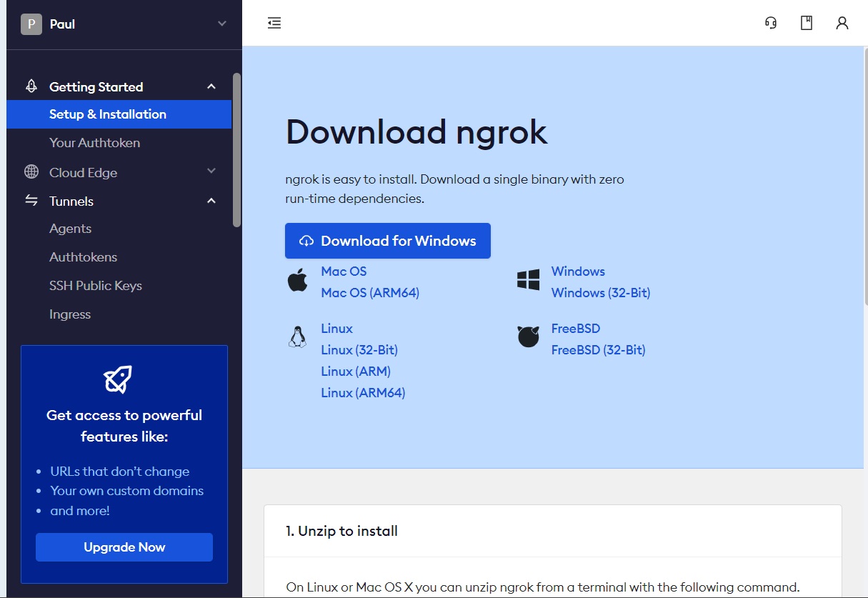Screen dimensions: 868x598
Task: Open the Paul account dropdown chevron
Action: 222,24
